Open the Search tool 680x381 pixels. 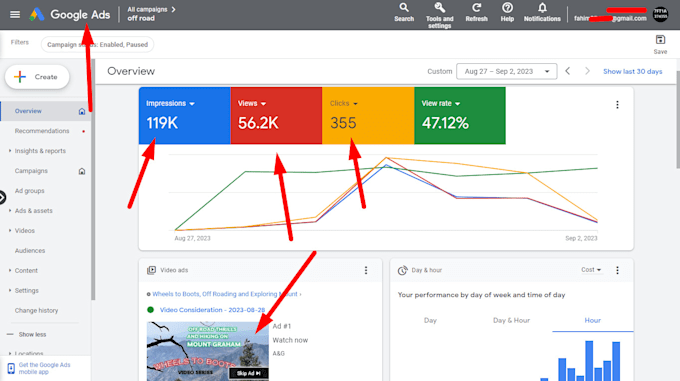(x=404, y=13)
